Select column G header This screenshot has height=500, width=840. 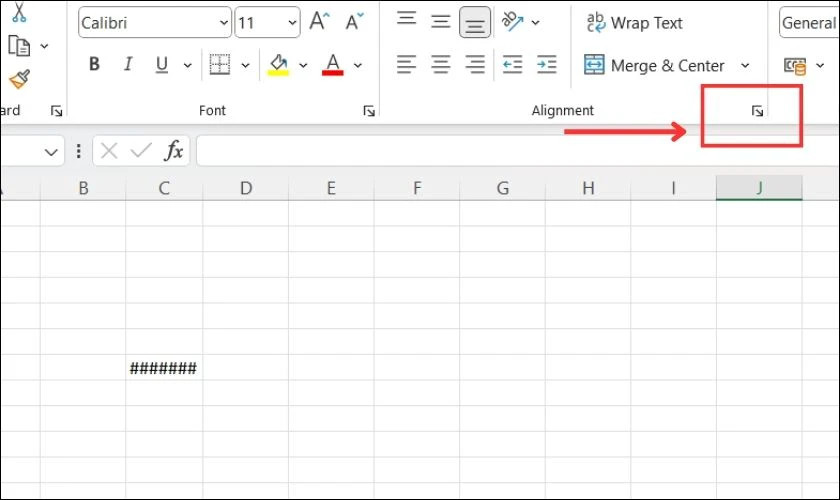coord(502,188)
